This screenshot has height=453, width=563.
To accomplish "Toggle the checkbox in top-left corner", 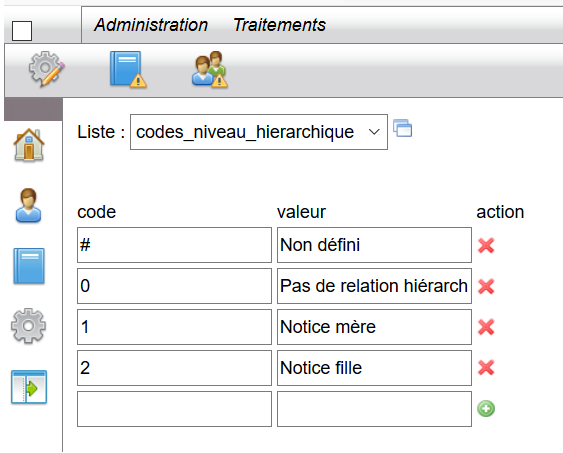I will coord(22,31).
